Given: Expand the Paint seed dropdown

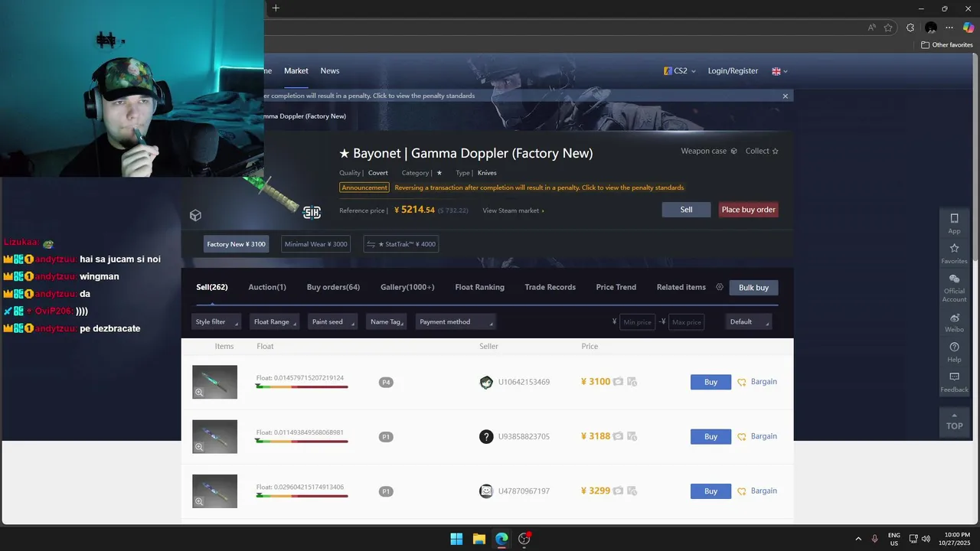Looking at the screenshot, I should (x=332, y=321).
